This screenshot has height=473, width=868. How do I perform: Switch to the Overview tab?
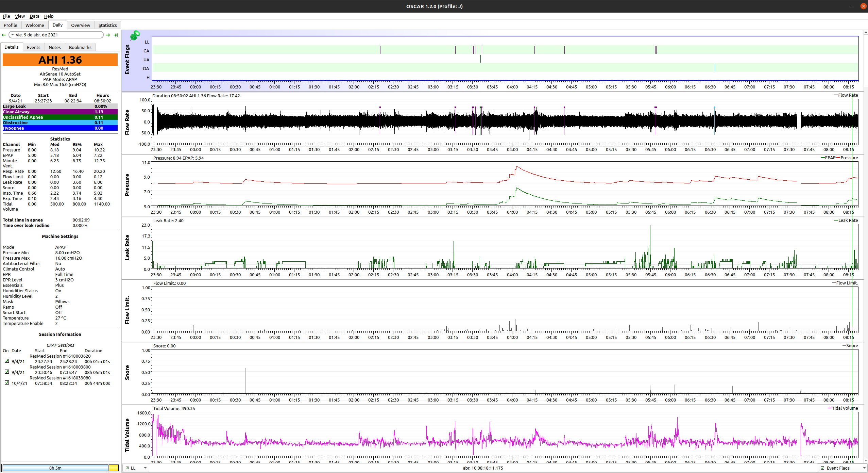click(x=81, y=25)
